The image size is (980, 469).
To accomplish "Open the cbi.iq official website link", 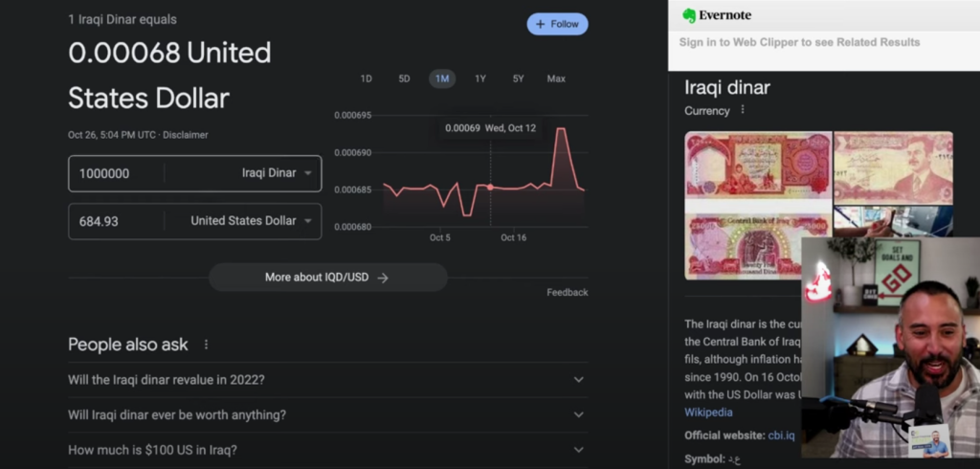I will 781,435.
